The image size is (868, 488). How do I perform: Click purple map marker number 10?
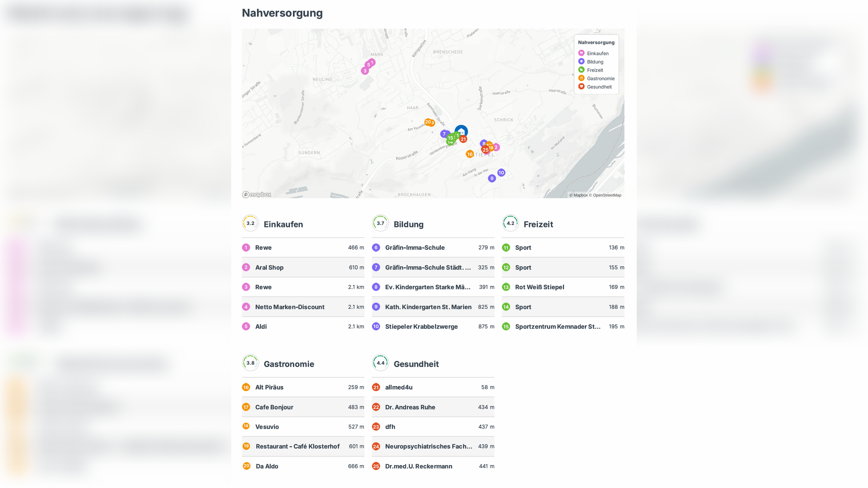pyautogui.click(x=501, y=172)
